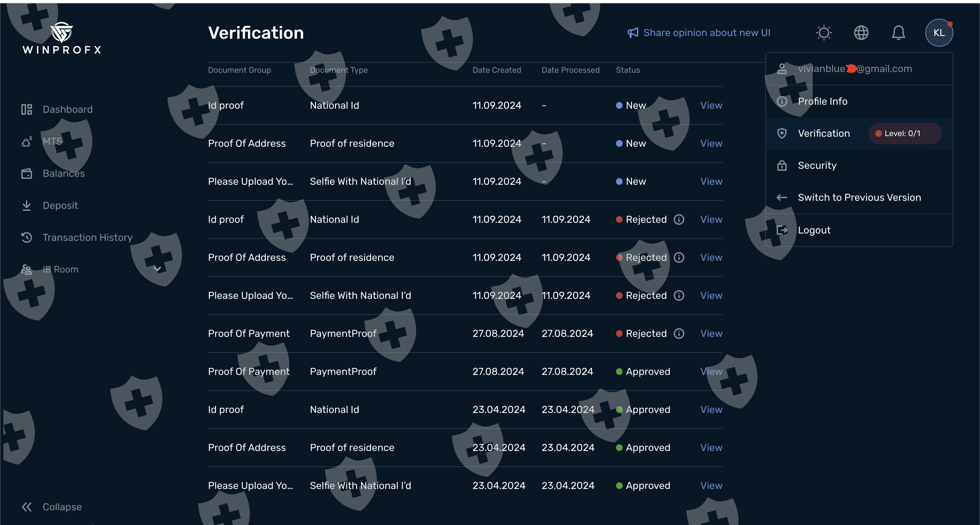The image size is (980, 525).
Task: Click the Level: 0/1 verification badge
Action: (x=904, y=133)
